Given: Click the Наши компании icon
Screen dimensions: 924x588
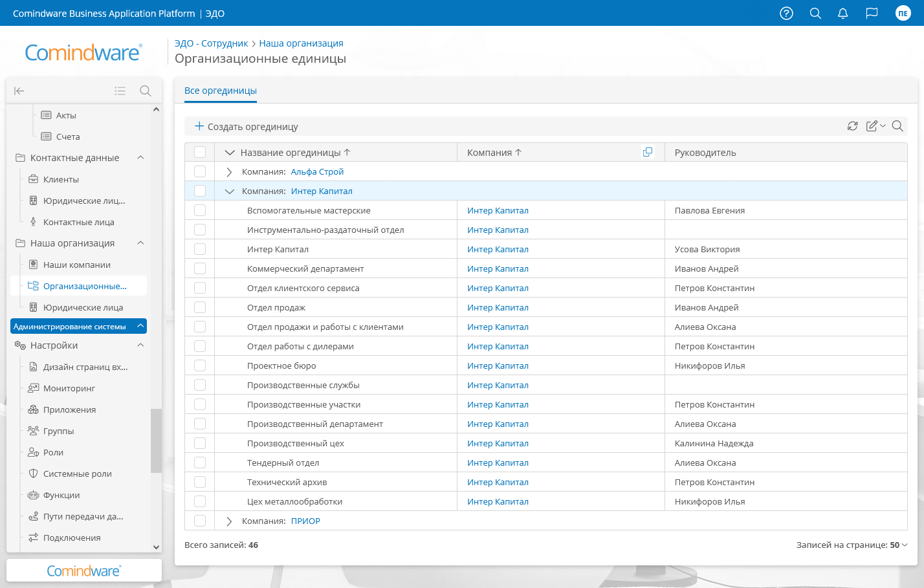Looking at the screenshot, I should tap(33, 265).
